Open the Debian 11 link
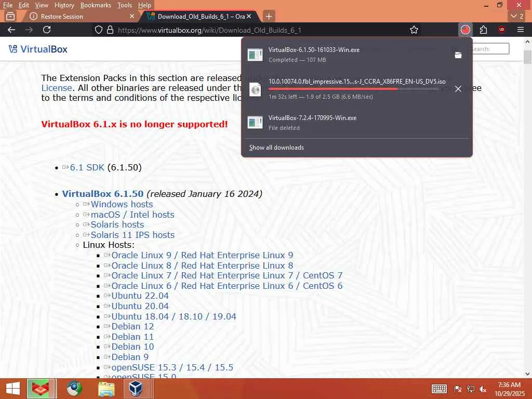The height and width of the screenshot is (399, 532). coord(132,337)
